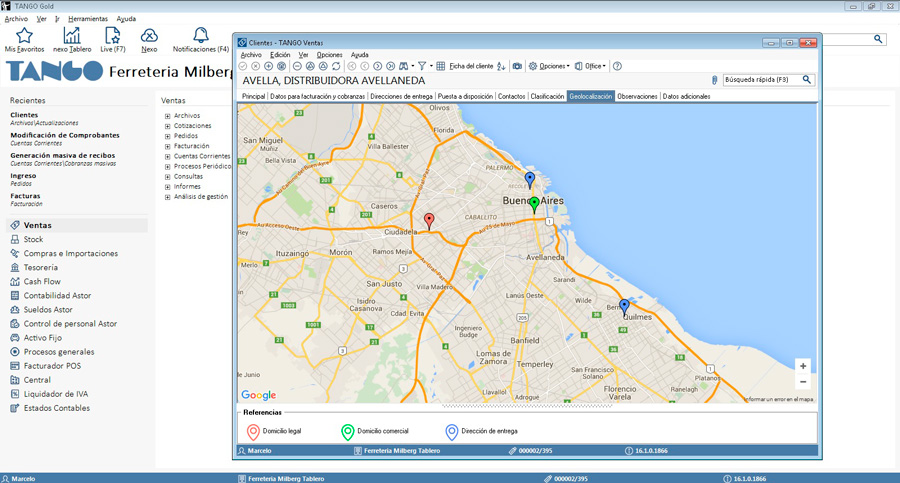Expand the Pedidos tree node
Screen dimensions: 900x483
(x=168, y=137)
